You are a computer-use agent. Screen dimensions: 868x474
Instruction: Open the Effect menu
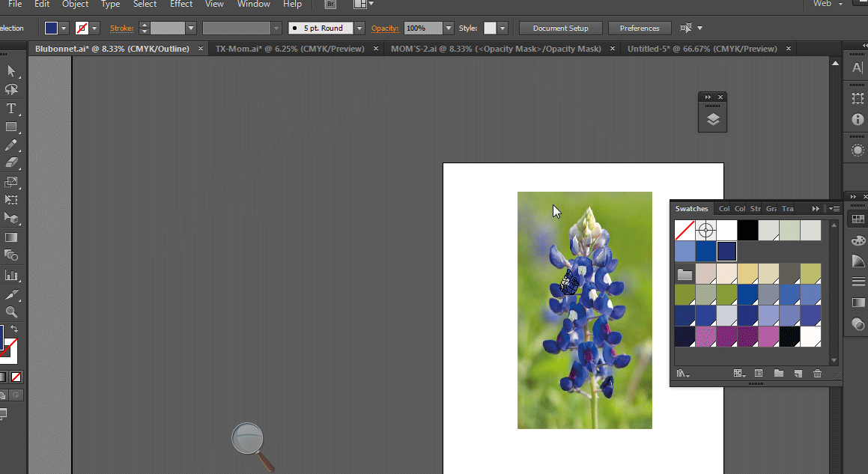click(x=181, y=4)
